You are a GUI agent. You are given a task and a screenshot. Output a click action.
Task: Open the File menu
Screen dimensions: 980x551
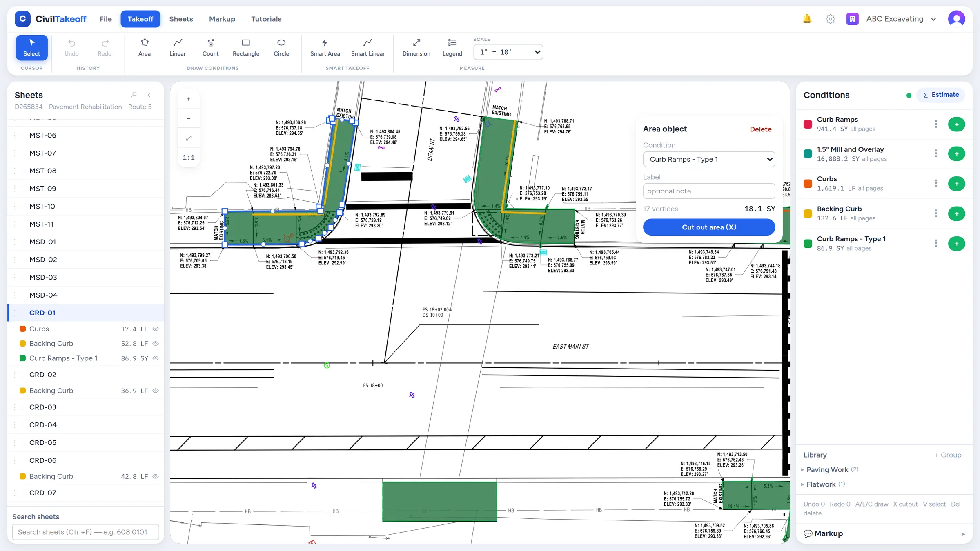(106, 19)
